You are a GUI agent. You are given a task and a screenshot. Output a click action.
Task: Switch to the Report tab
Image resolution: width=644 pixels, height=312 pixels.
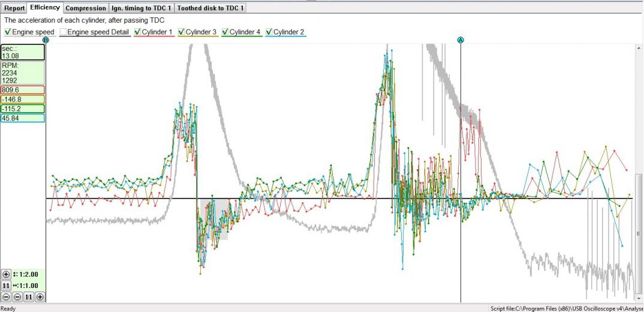pos(14,8)
